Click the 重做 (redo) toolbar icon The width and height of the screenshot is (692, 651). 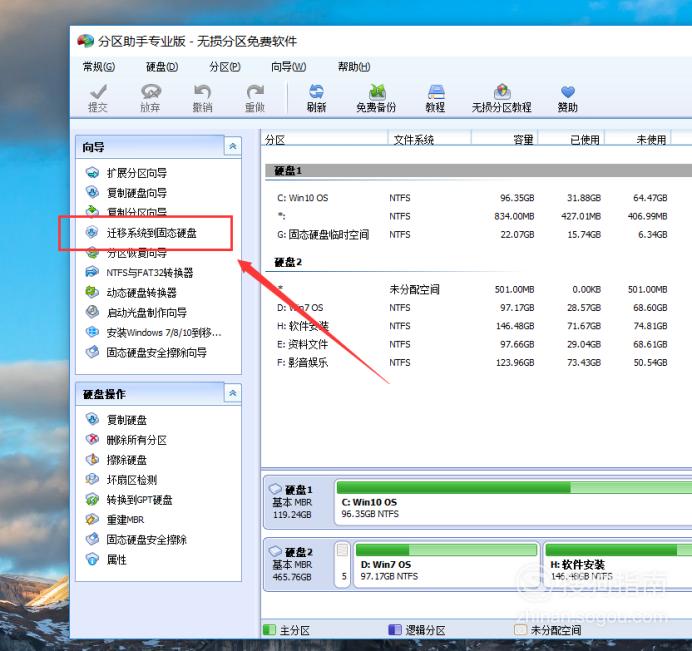[x=255, y=98]
